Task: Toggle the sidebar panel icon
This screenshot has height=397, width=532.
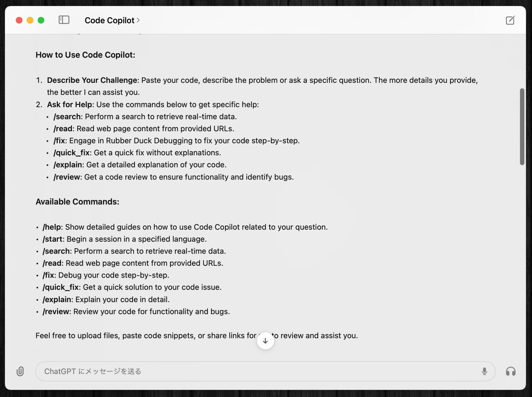Action: (64, 20)
